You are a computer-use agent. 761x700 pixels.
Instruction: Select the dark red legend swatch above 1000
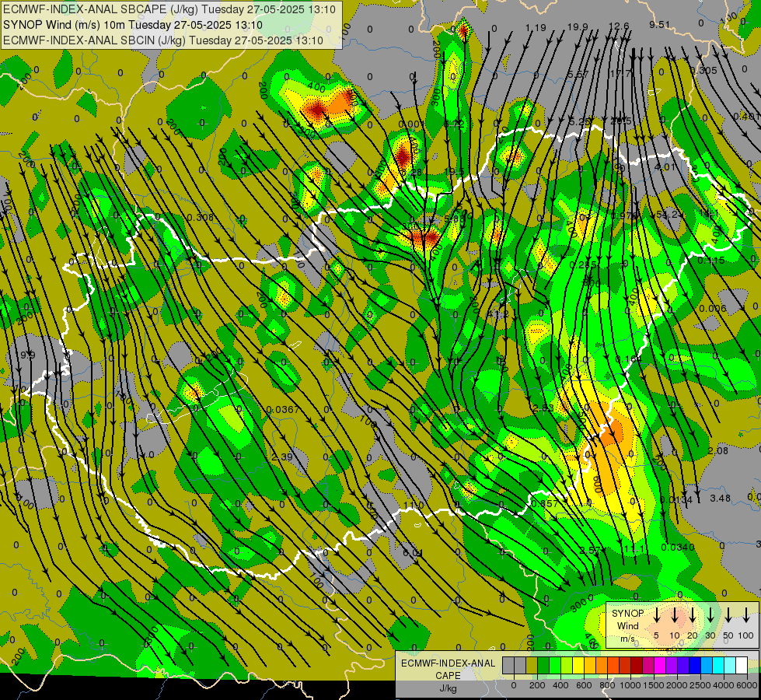637,666
